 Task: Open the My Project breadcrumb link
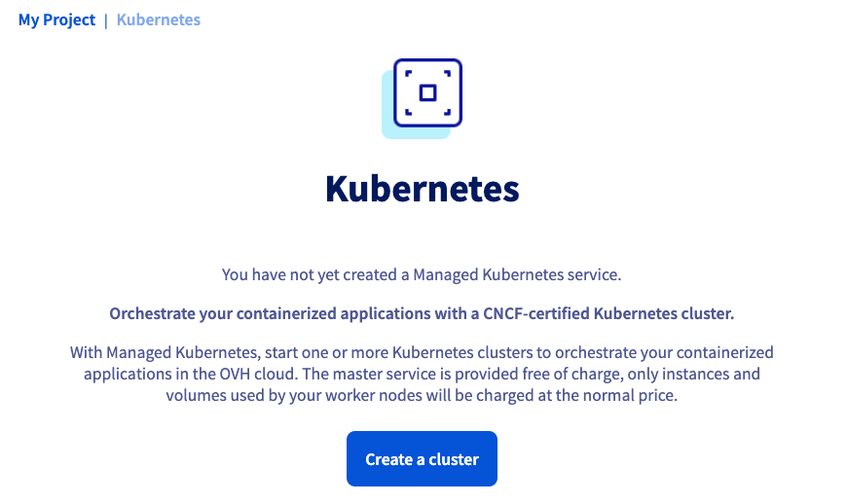click(x=56, y=20)
